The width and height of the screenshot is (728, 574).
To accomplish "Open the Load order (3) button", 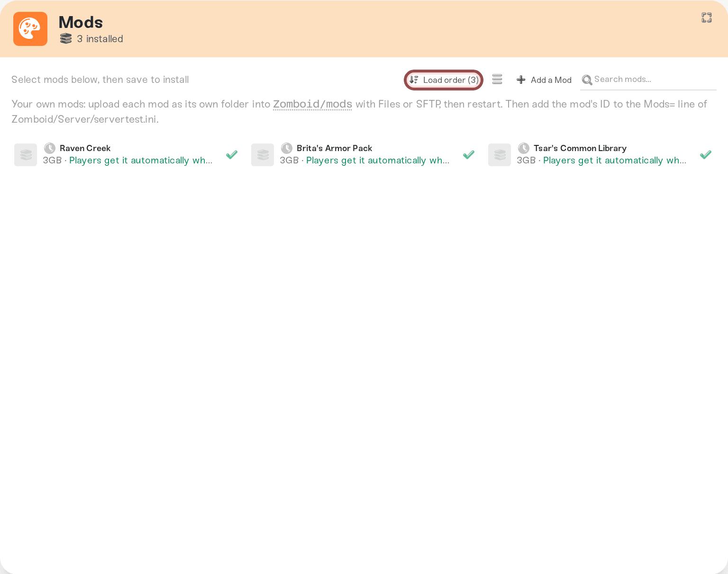I will (x=444, y=80).
